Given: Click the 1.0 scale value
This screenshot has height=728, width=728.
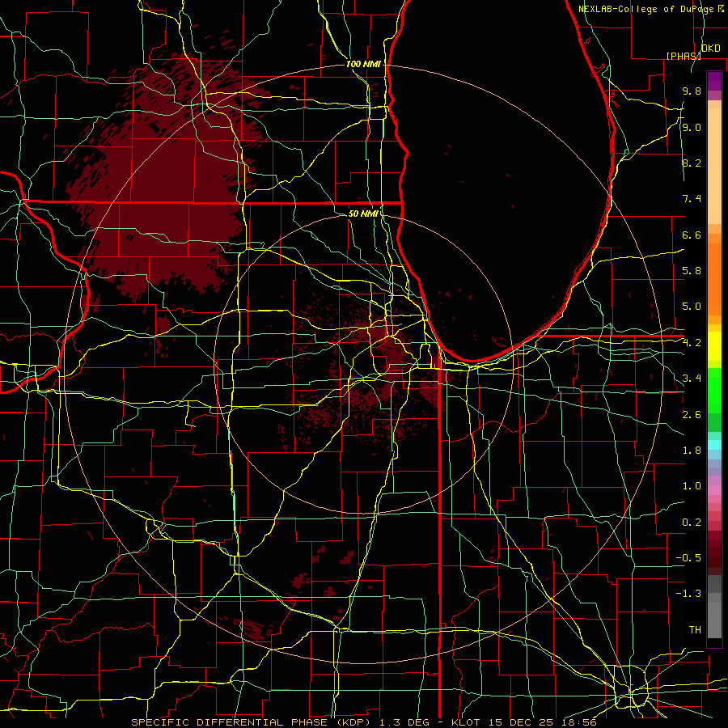Looking at the screenshot, I should [x=692, y=486].
